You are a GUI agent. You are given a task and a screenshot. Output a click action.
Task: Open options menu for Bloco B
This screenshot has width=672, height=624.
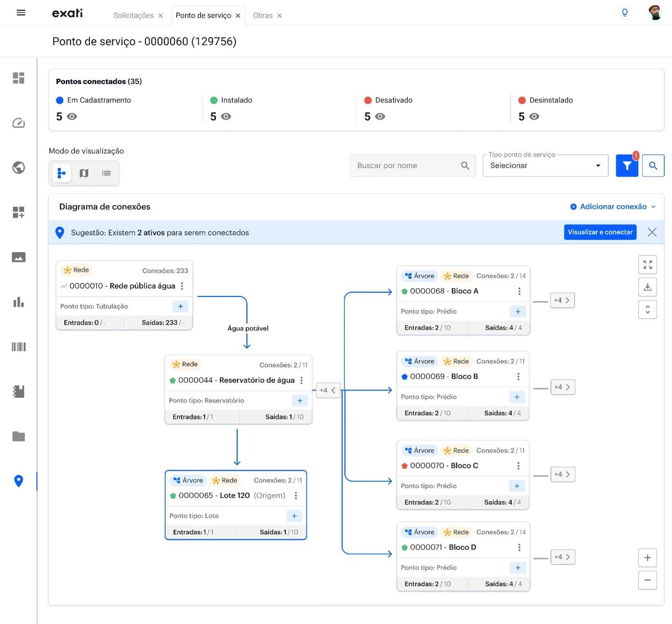point(518,377)
